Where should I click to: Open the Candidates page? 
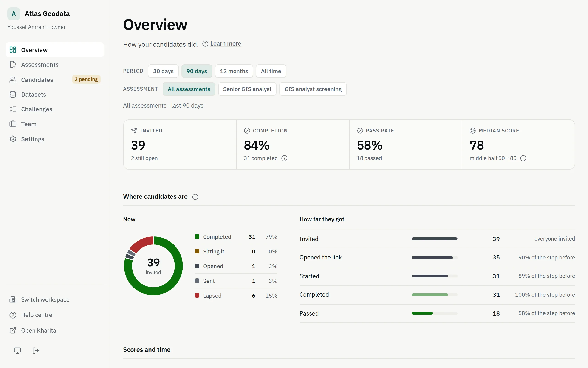click(55, 80)
